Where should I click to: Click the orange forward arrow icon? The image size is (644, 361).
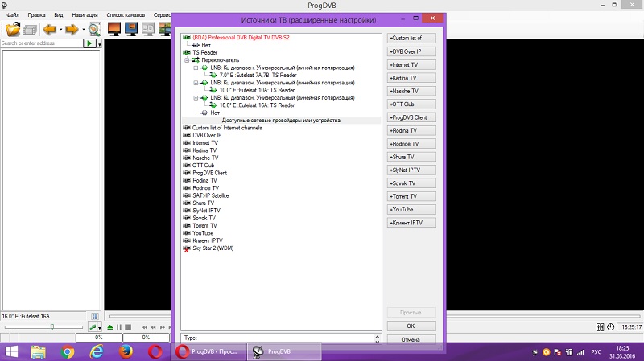72,30
